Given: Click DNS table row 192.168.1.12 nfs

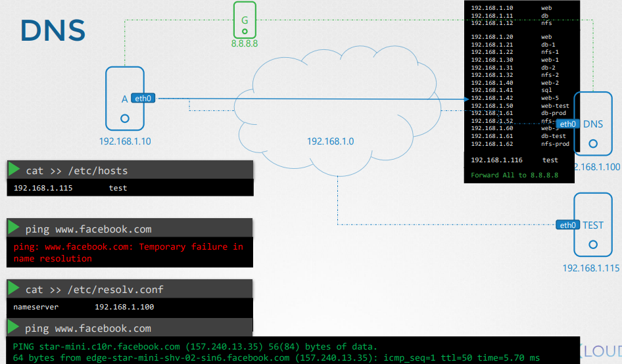Looking at the screenshot, I should (x=512, y=23).
